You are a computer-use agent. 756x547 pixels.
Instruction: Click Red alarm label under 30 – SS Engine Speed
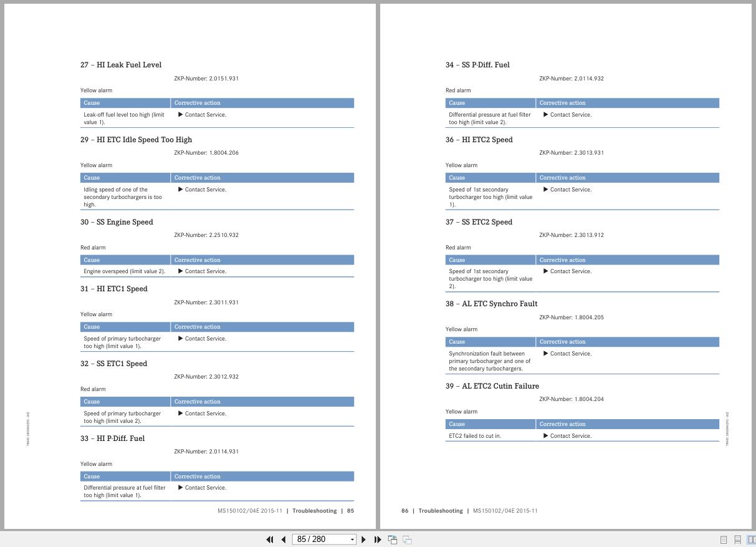pyautogui.click(x=93, y=248)
